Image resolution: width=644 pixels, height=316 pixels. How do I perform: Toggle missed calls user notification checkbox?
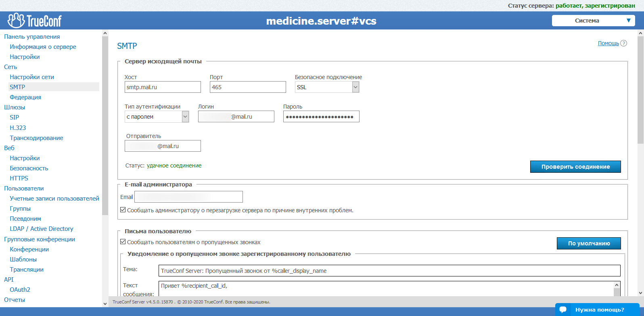(123, 242)
